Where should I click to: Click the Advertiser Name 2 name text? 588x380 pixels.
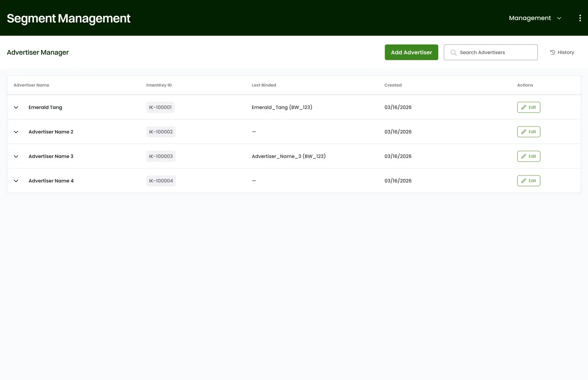pyautogui.click(x=51, y=132)
